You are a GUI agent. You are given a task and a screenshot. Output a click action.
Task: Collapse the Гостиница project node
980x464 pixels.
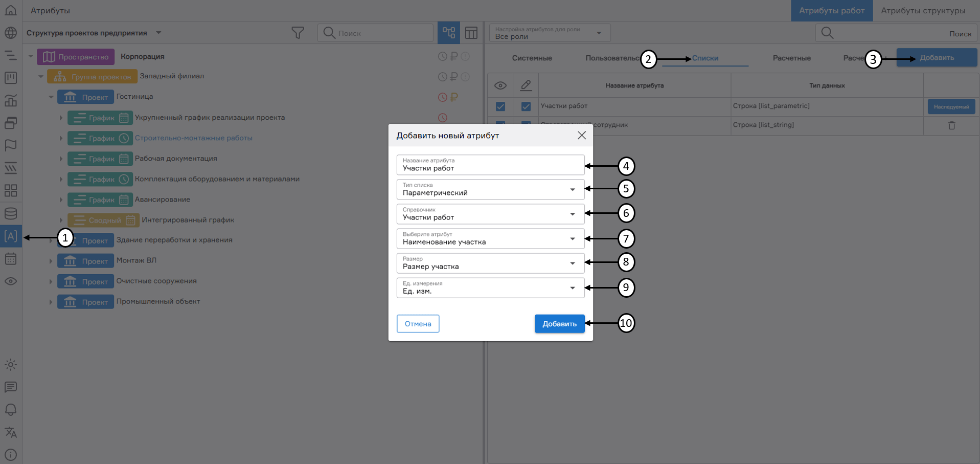tap(51, 97)
